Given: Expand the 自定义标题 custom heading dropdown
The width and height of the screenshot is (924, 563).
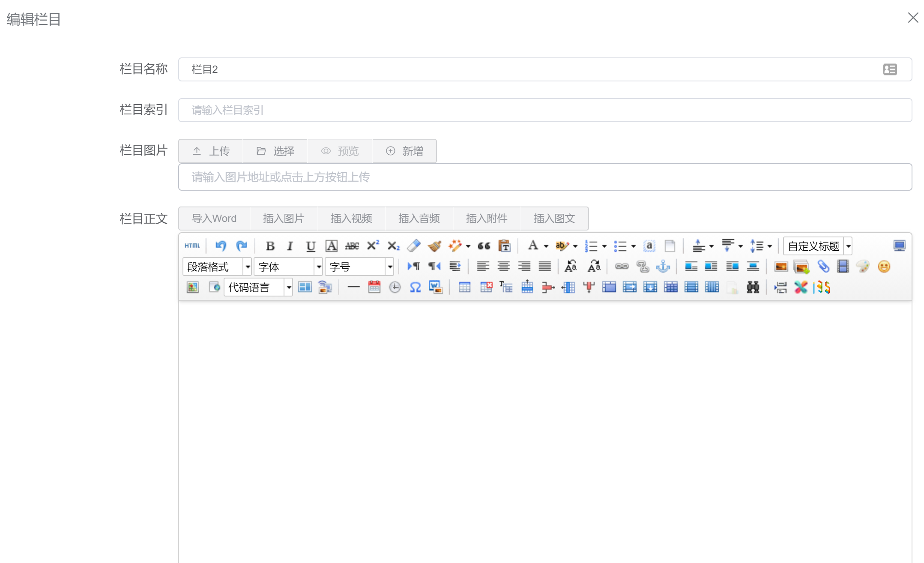Looking at the screenshot, I should [x=848, y=246].
